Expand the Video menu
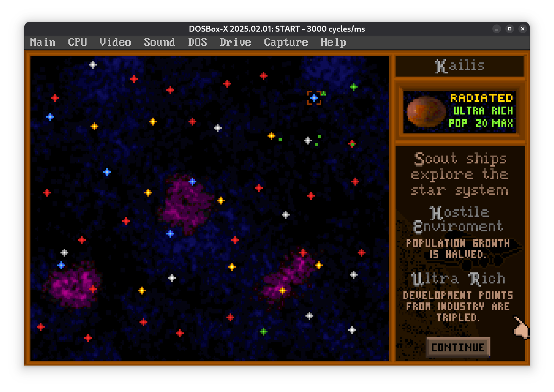The height and width of the screenshot is (392, 554). click(x=115, y=42)
